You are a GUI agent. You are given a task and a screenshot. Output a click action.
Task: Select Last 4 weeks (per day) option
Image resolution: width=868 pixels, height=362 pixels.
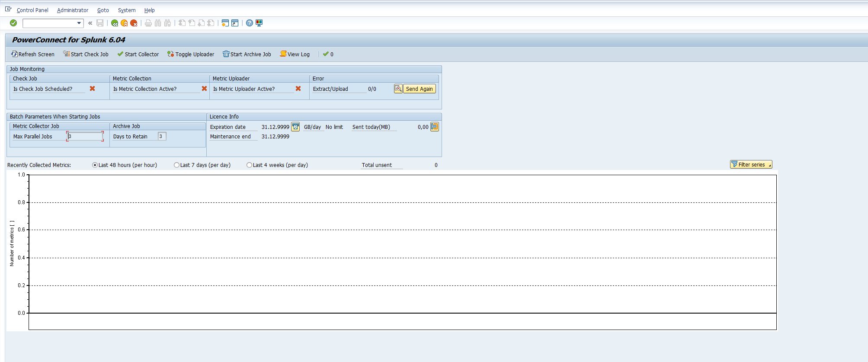(249, 165)
